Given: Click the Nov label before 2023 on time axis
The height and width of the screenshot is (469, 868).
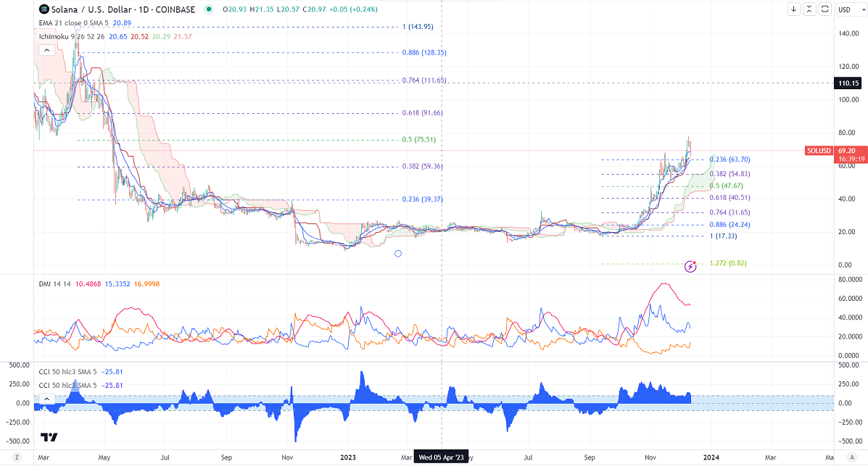Looking at the screenshot, I should coord(287,457).
